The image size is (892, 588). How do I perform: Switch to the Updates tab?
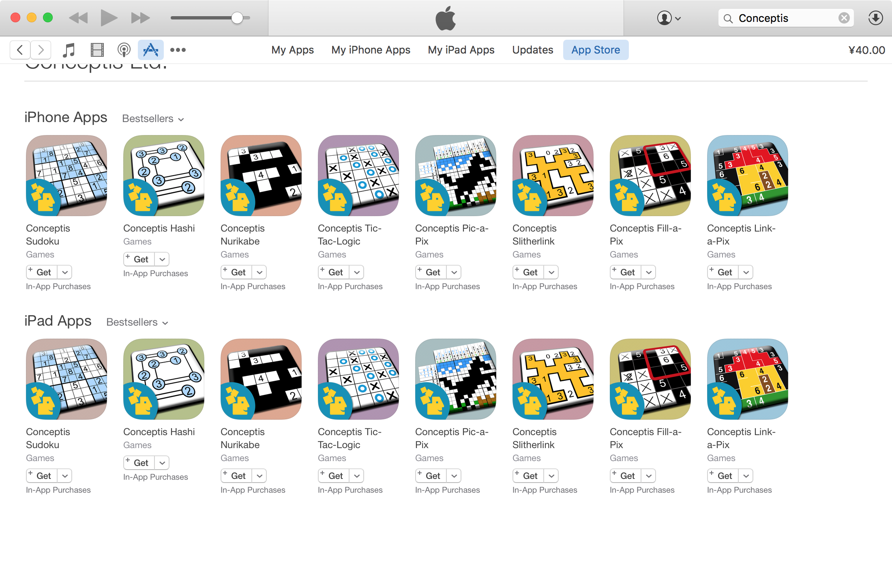[x=532, y=50]
